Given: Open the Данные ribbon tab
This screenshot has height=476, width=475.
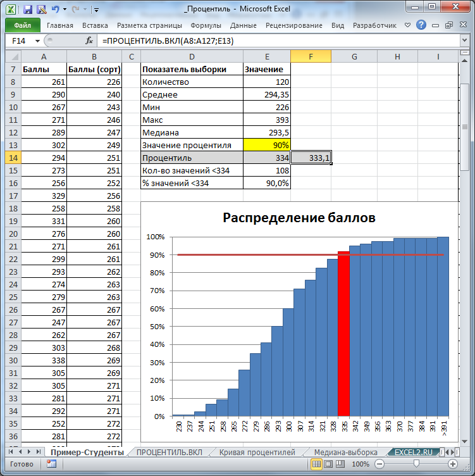Looking at the screenshot, I should [x=244, y=25].
